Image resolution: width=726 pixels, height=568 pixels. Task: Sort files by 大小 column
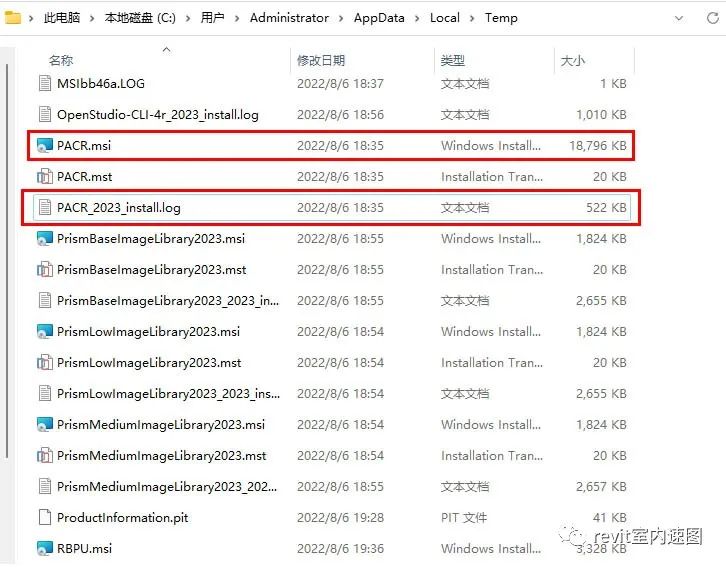click(x=573, y=61)
